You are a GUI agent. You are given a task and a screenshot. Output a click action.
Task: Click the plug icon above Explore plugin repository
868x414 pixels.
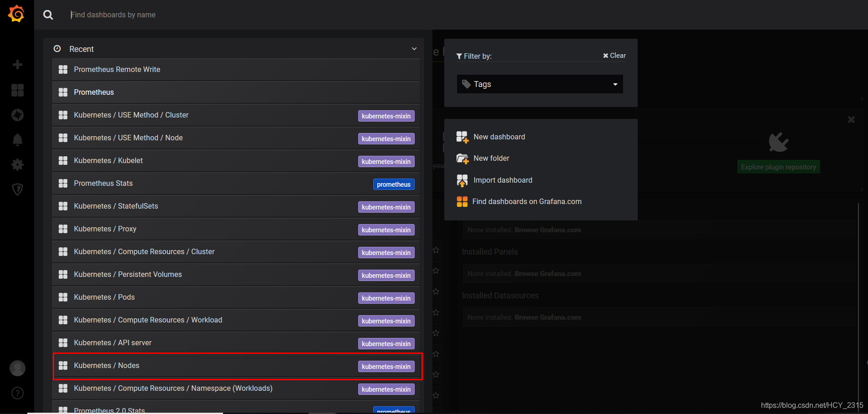[x=778, y=143]
